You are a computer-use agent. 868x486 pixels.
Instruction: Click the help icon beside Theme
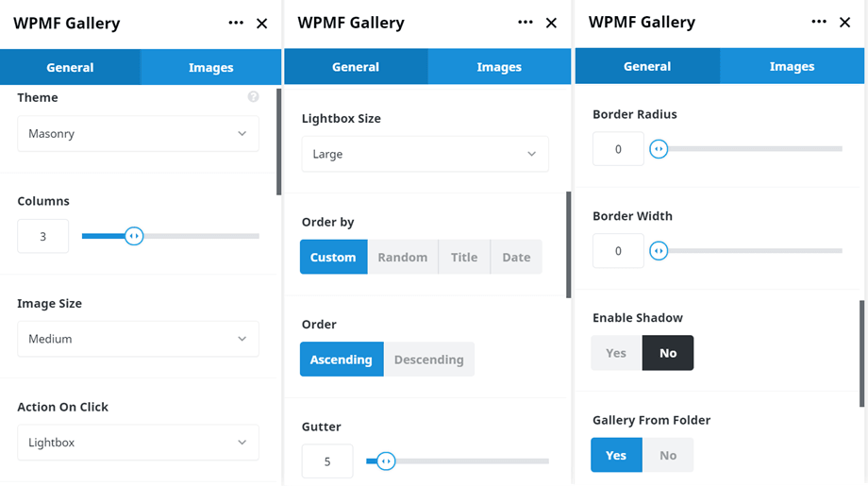click(253, 97)
